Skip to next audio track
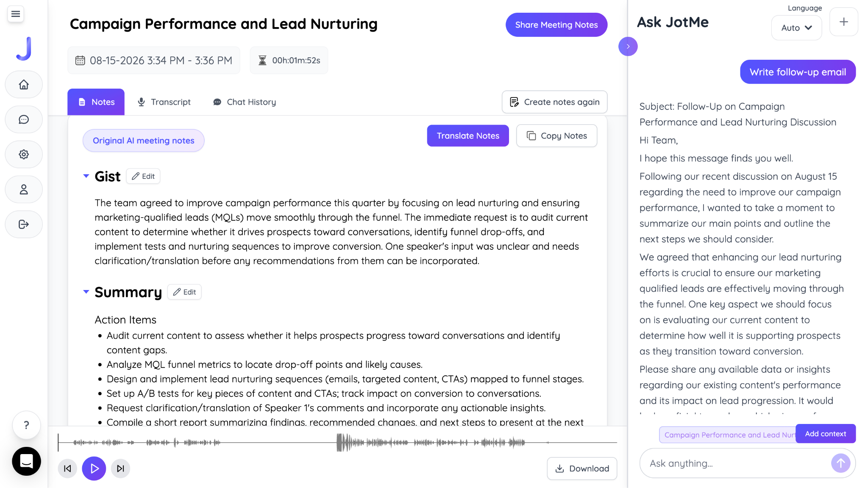This screenshot has width=868, height=488. [x=120, y=468]
